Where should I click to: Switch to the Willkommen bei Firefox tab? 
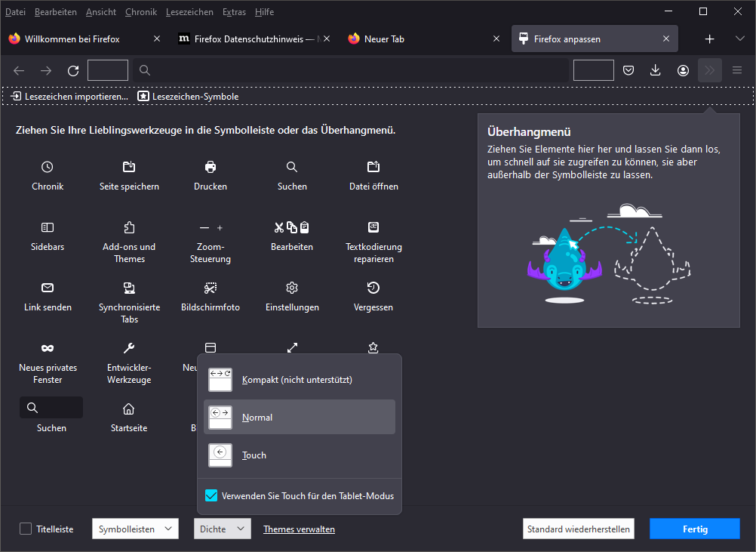click(x=82, y=39)
